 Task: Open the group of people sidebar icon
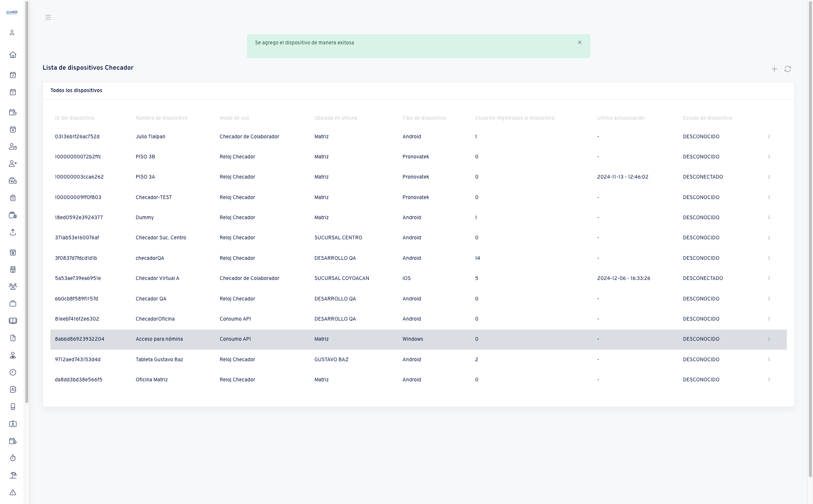13,287
